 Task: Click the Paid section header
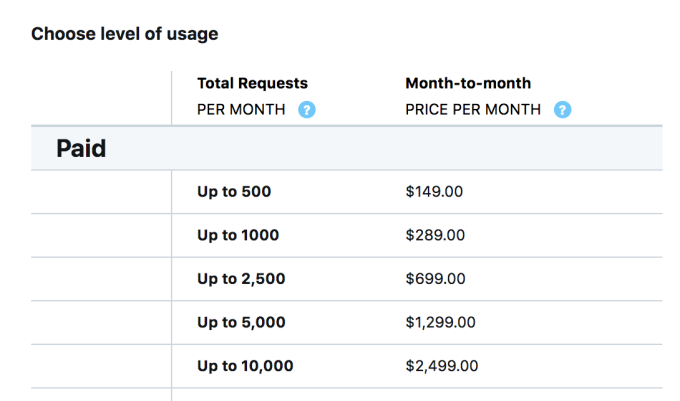pos(82,149)
